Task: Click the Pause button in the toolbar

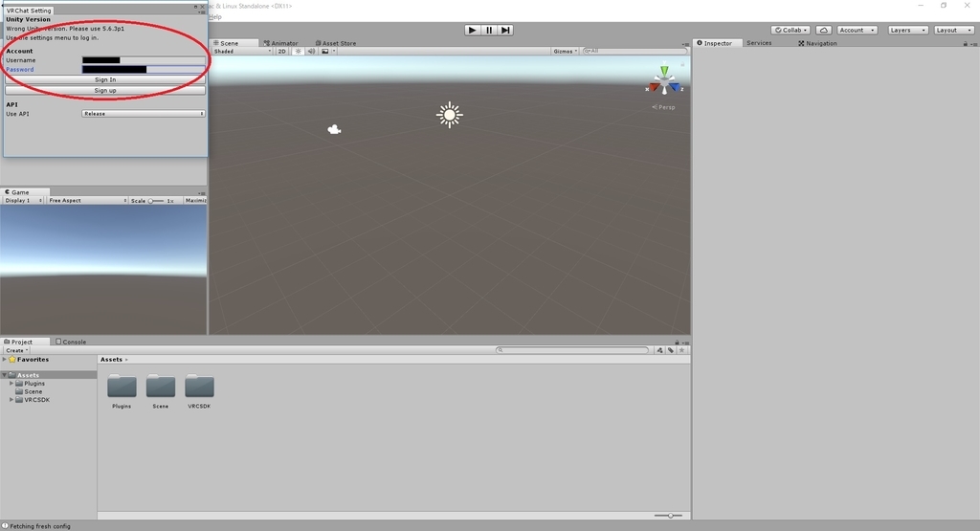Action: click(489, 30)
